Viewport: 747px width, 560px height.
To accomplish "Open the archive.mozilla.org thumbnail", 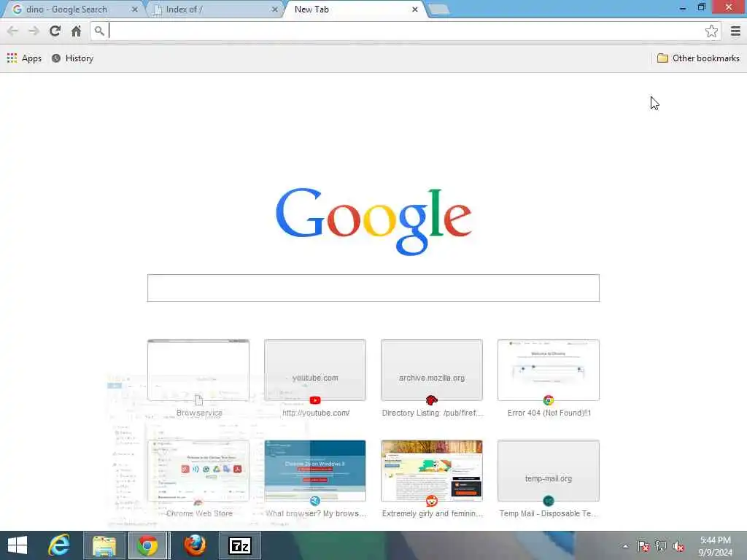I will click(x=432, y=370).
